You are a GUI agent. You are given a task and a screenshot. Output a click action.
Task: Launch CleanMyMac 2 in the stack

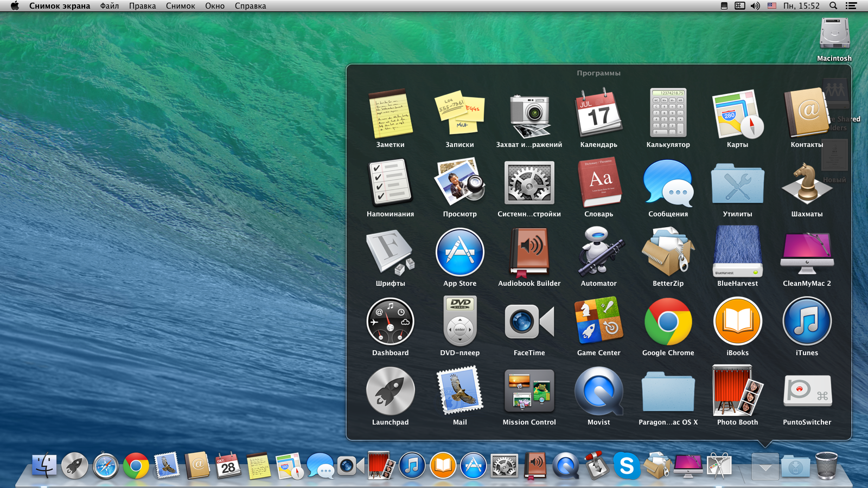[807, 252]
